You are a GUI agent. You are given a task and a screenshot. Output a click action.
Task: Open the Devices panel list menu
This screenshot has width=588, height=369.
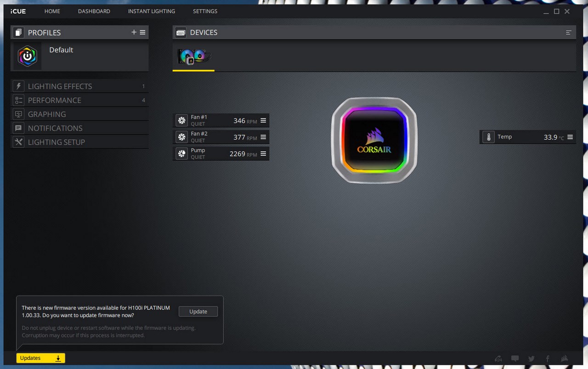569,33
